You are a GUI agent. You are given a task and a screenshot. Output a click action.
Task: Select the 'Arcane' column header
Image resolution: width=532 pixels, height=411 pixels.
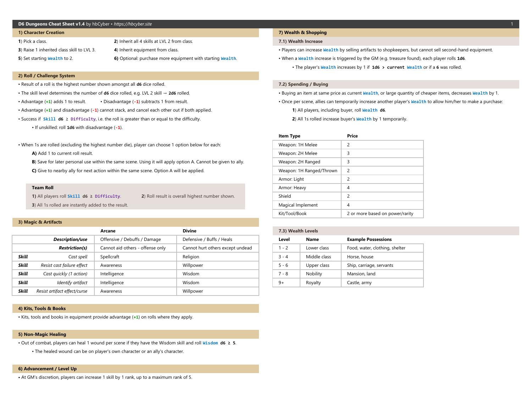[x=108, y=231]
